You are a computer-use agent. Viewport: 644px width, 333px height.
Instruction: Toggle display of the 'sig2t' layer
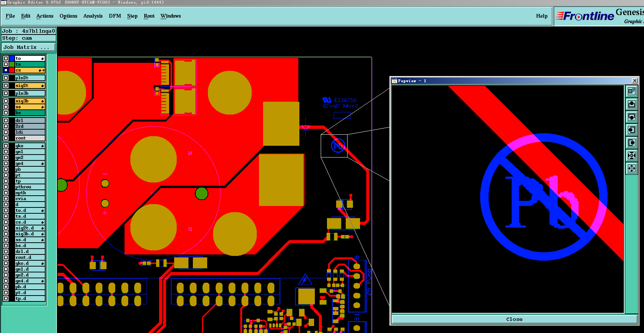[x=6, y=86]
